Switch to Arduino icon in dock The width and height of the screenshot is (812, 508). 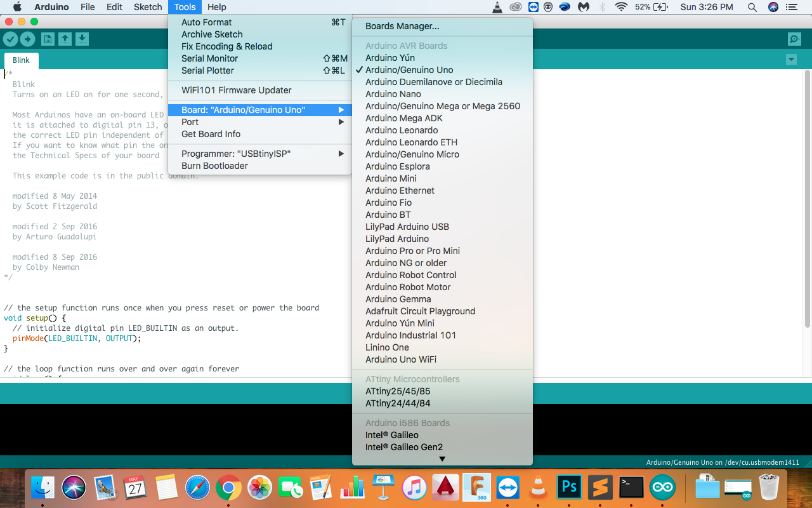[662, 488]
